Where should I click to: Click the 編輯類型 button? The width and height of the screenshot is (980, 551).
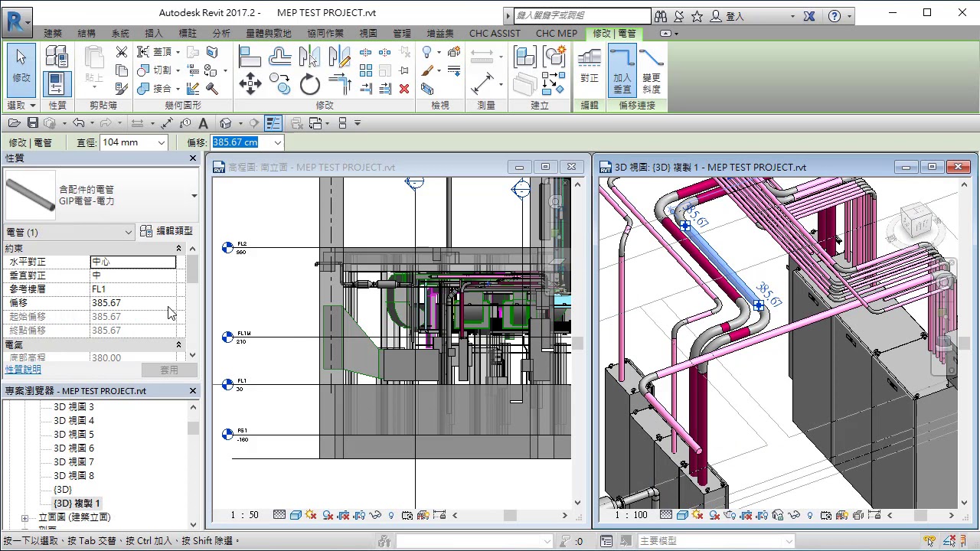click(x=168, y=231)
